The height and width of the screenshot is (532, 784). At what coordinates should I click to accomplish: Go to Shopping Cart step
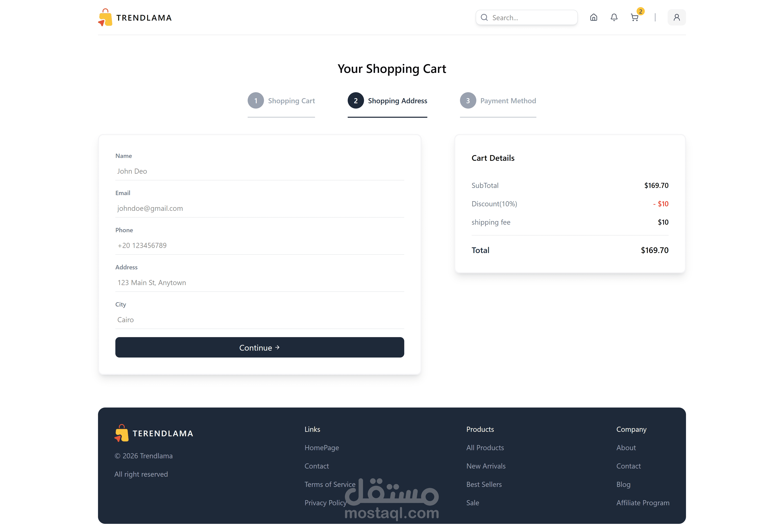click(291, 101)
